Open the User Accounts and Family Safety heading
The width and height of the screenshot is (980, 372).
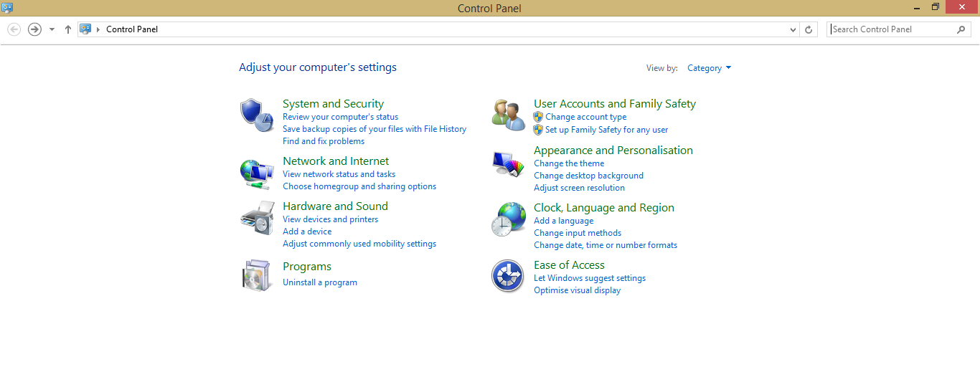(x=615, y=104)
